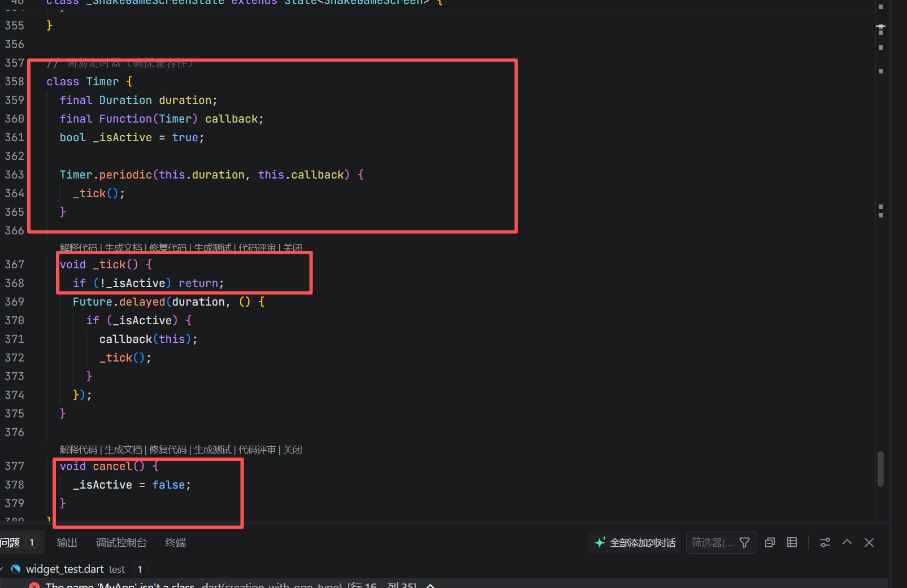Click 'cancel' in void cancel()
The image size is (907, 588).
(112, 466)
